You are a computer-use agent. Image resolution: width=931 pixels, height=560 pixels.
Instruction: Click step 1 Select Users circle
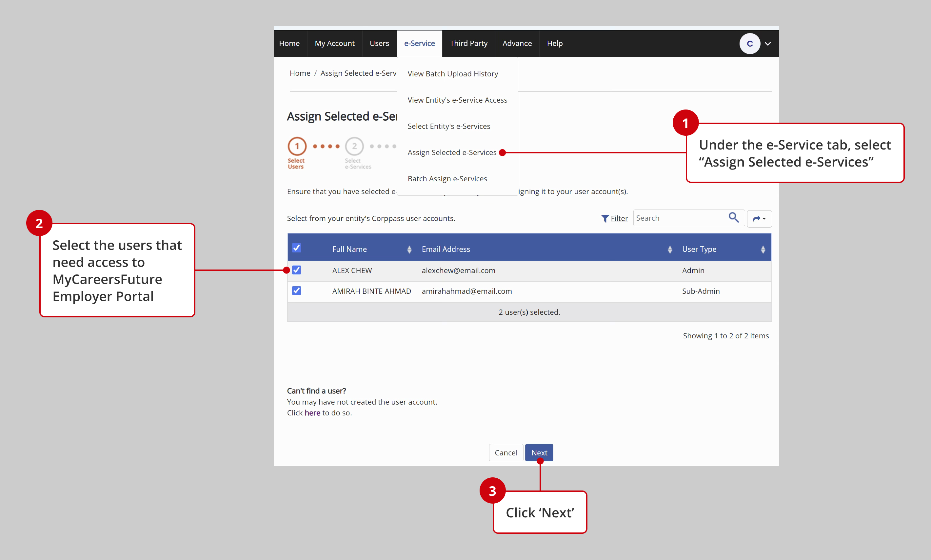click(297, 147)
